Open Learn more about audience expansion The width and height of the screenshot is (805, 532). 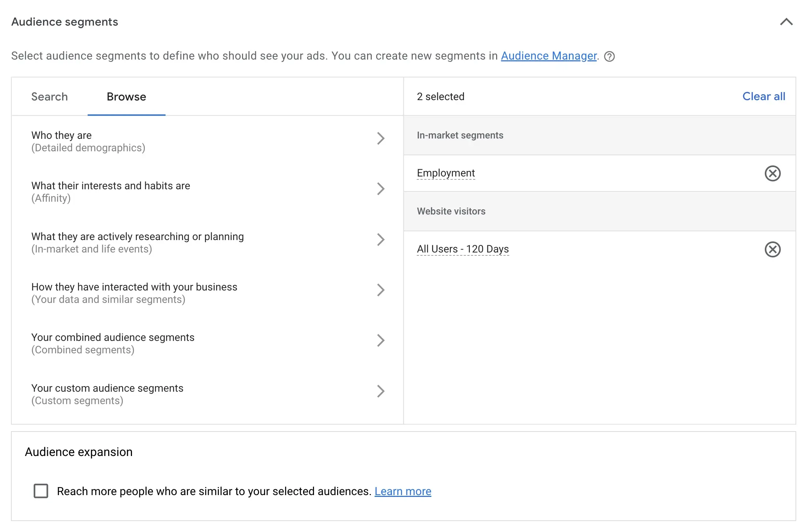coord(403,491)
